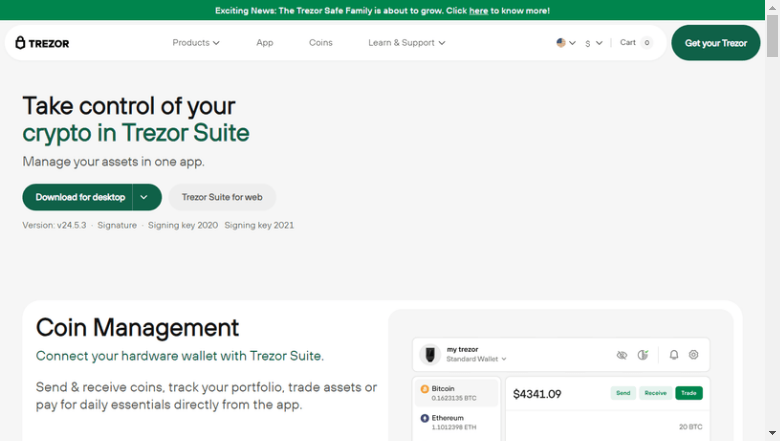Image resolution: width=780 pixels, height=441 pixels.
Task: Toggle the hide balances eye icon
Action: (622, 355)
